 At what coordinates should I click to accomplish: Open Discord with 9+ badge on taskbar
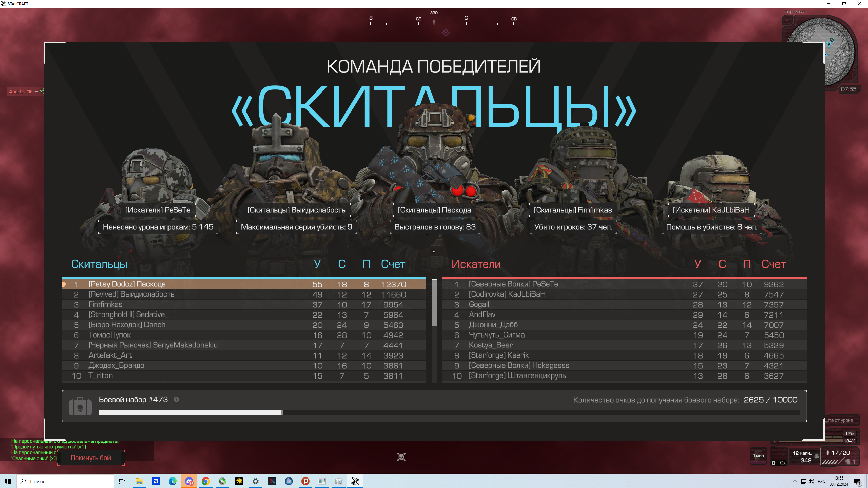click(x=189, y=481)
